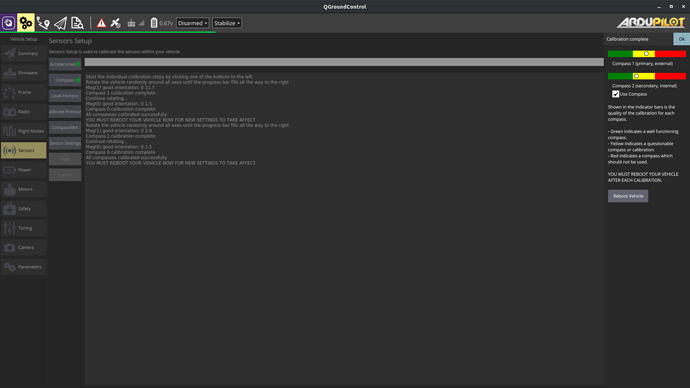Open the Flight Modes setup page
This screenshot has width=690, height=388.
[x=23, y=131]
